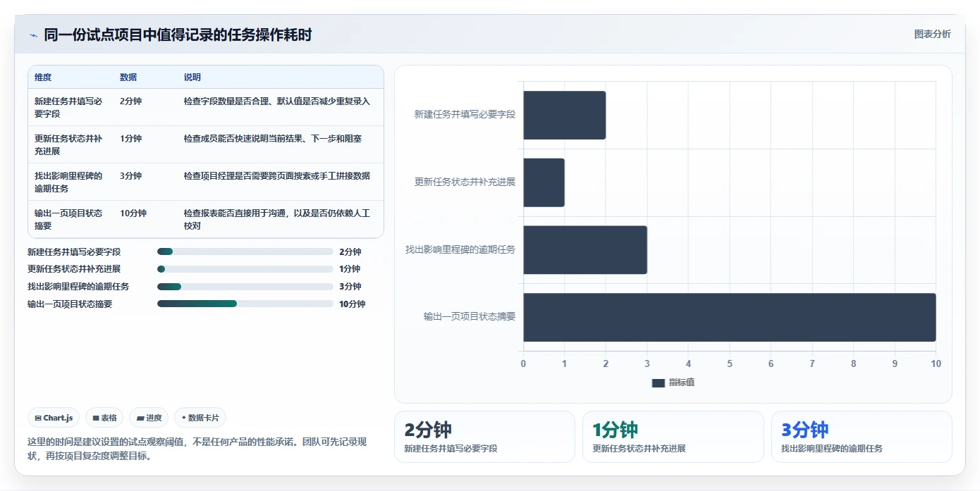This screenshot has width=980, height=491.
Task: Click the progress bar of 找出影响里程碑的逾期任务
Action: [245, 287]
